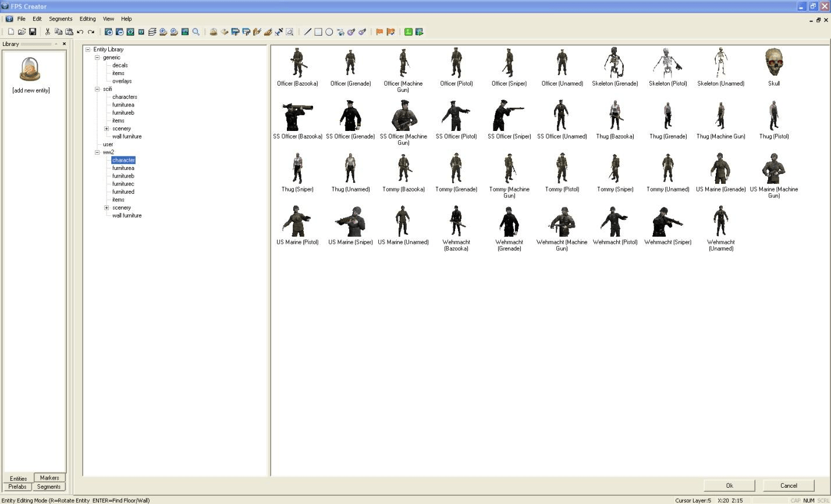Screen dimensions: 831x504
Task: Click the Copy icon in toolbar
Action: 58,32
